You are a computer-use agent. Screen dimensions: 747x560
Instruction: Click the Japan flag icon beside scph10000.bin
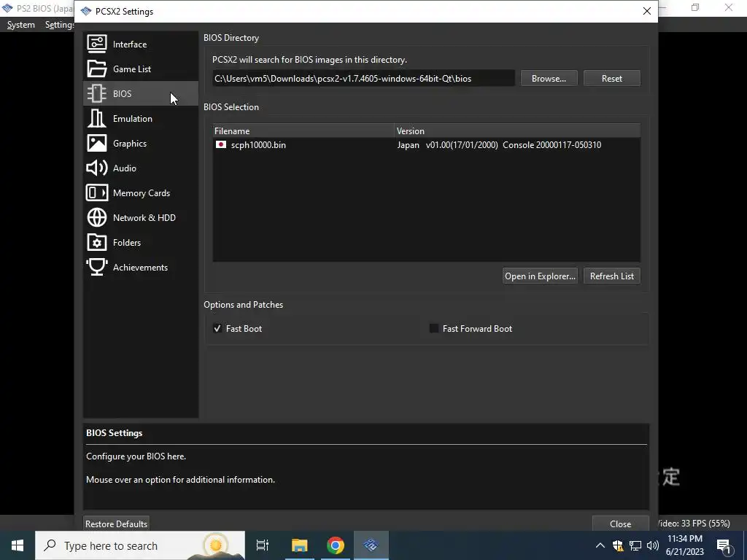tap(220, 144)
